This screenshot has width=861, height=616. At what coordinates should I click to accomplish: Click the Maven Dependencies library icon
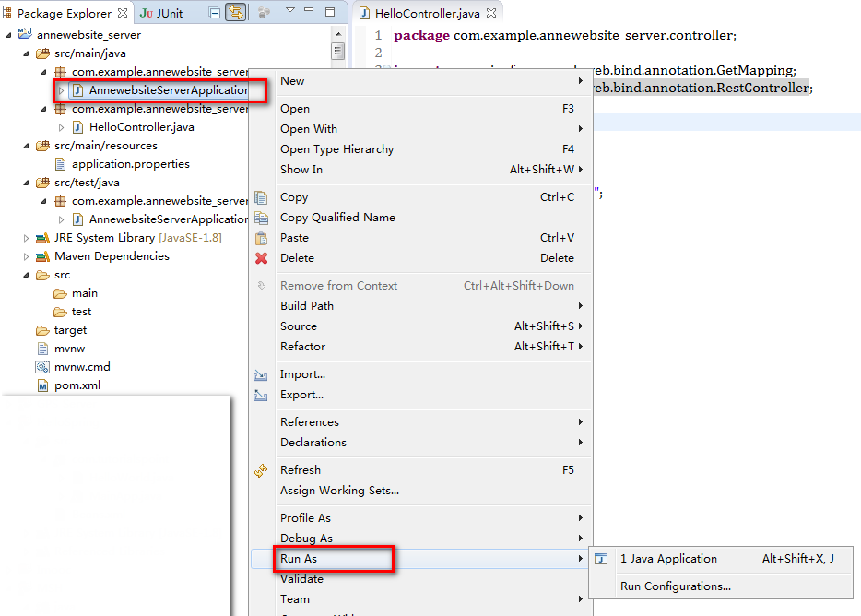(42, 256)
